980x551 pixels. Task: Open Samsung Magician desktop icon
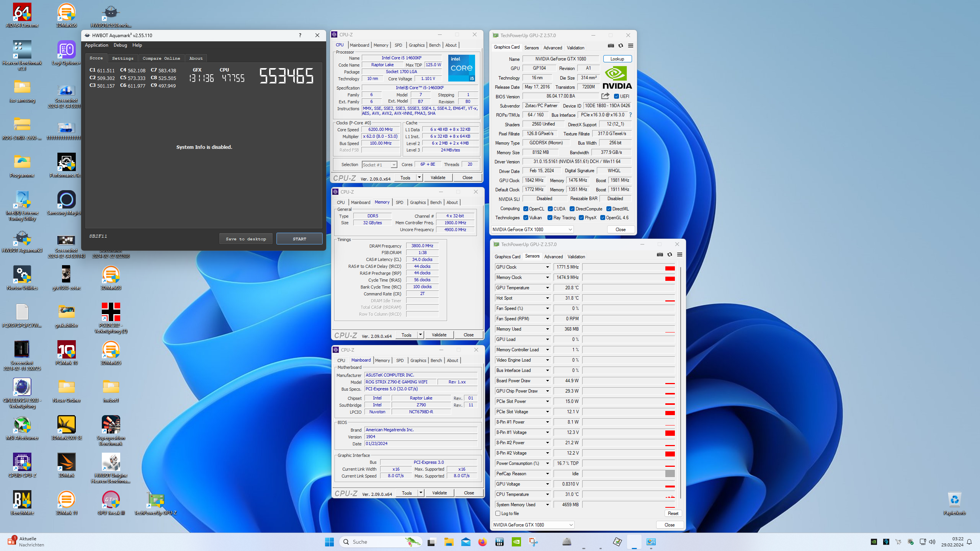[x=66, y=203]
